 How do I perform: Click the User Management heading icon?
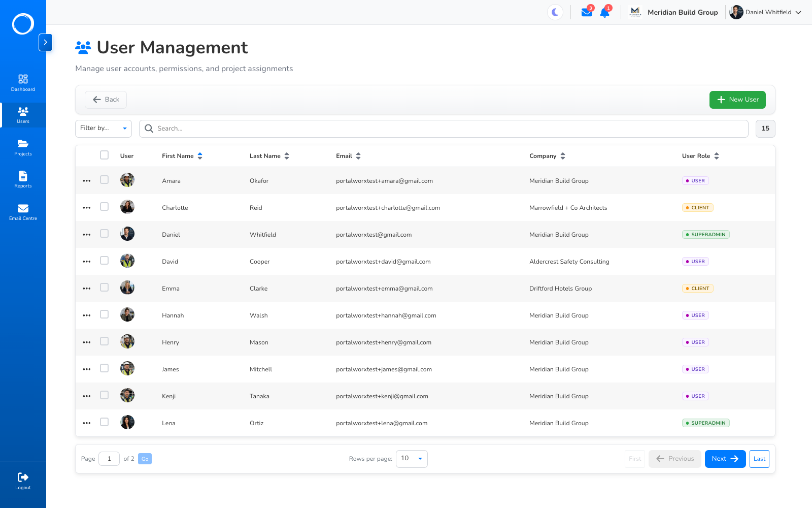(x=83, y=48)
